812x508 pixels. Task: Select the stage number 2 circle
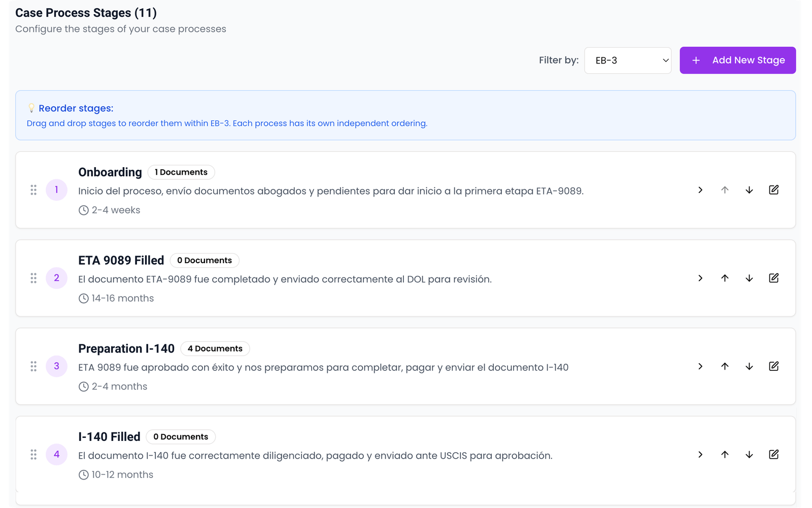[56, 278]
